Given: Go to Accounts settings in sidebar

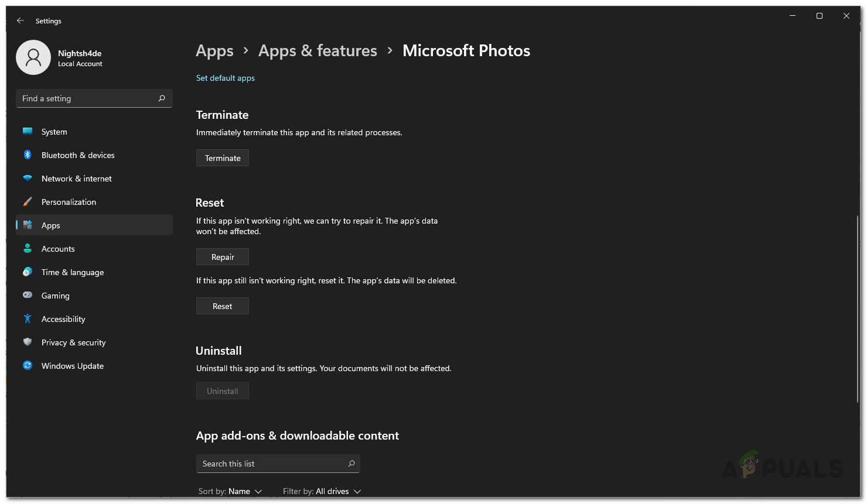Looking at the screenshot, I should 58,249.
